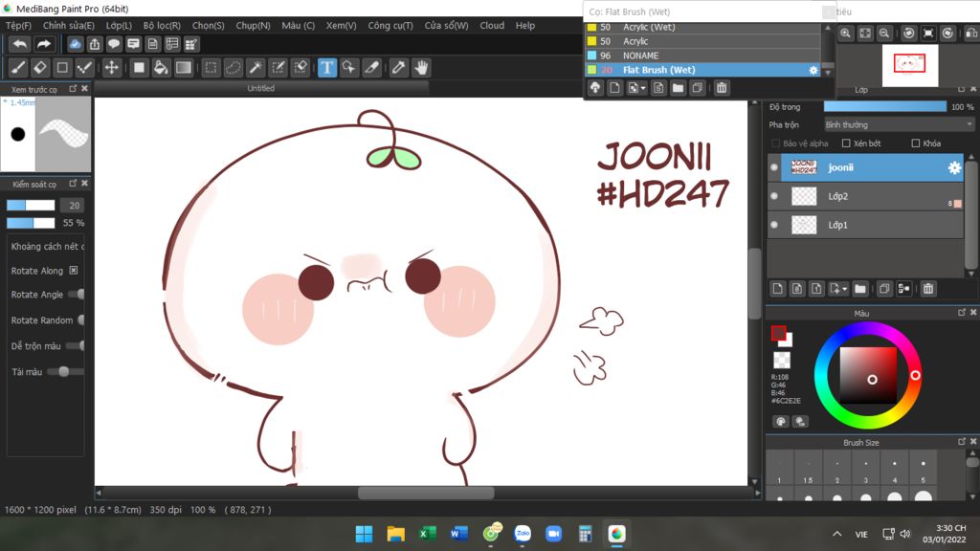Enable the Xén bớt checkbox
Image resolution: width=980 pixels, height=551 pixels.
click(x=846, y=143)
